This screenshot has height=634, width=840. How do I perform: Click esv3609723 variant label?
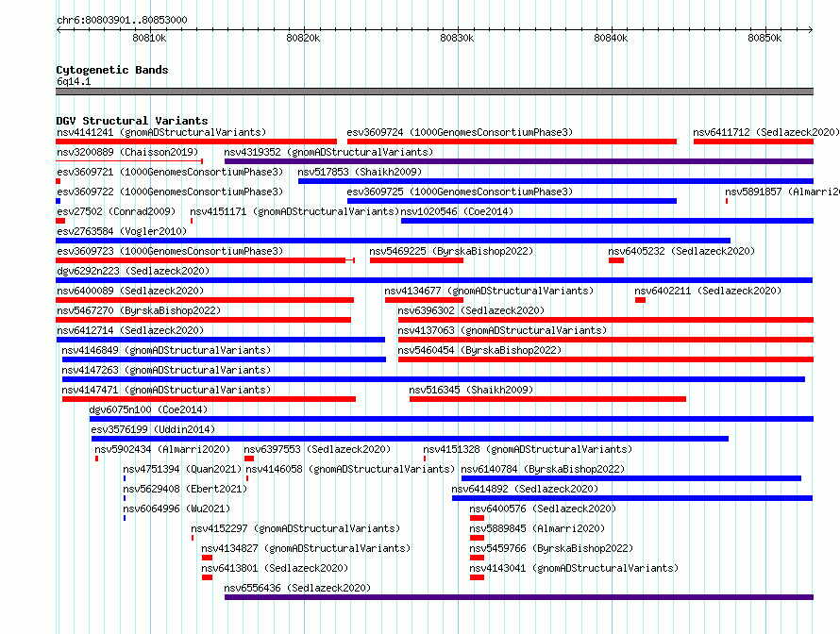(x=170, y=251)
